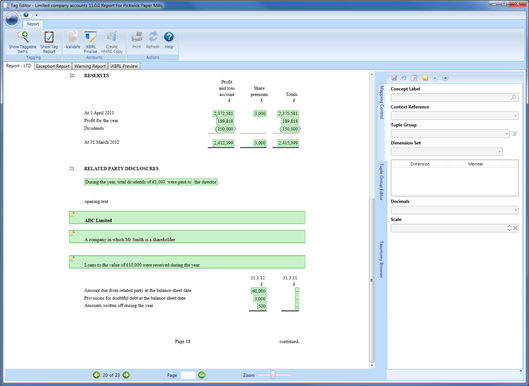Image resolution: width=529 pixels, height=386 pixels.
Task: Click the Dimension column header
Action: point(420,164)
